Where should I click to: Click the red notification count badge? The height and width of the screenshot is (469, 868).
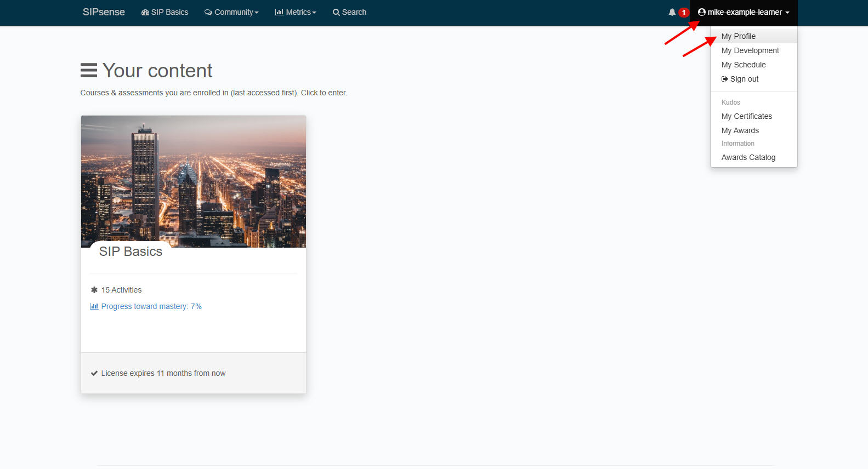pos(683,12)
